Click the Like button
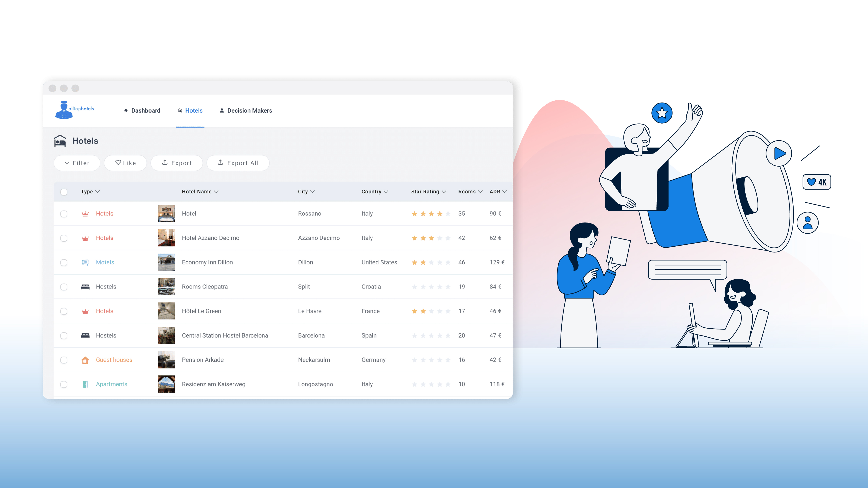The height and width of the screenshot is (488, 868). (125, 163)
